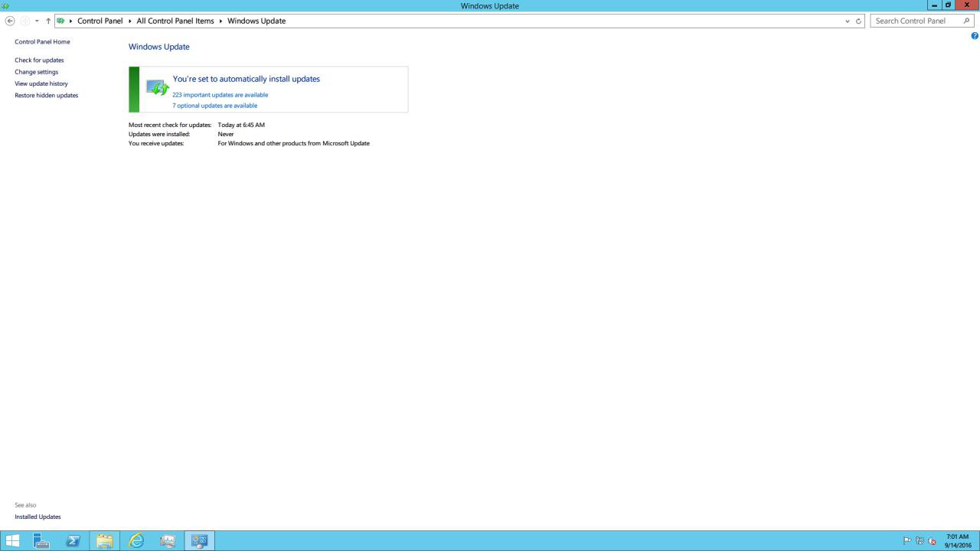Click the network icon in system tray
The height and width of the screenshot is (551, 980).
pos(920,541)
